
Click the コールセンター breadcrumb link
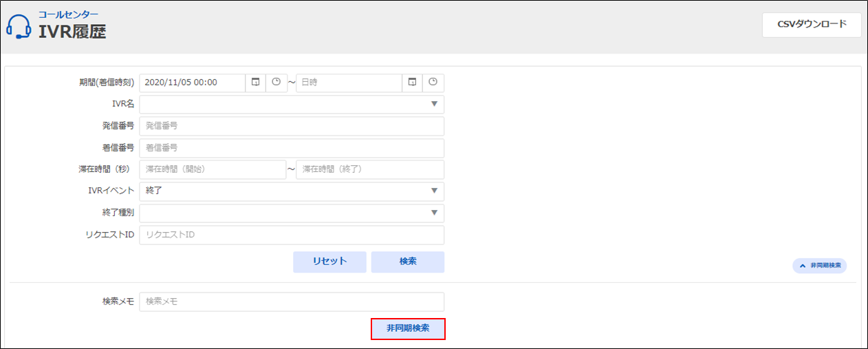click(x=68, y=14)
